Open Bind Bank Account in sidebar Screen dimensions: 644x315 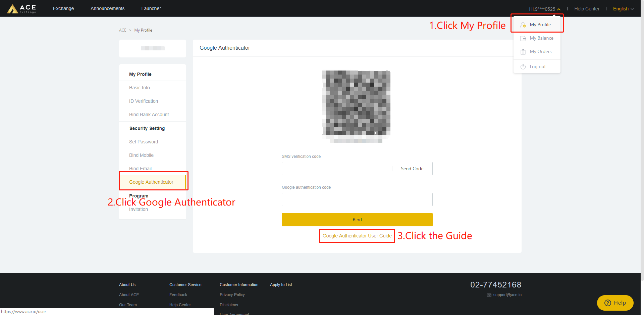coord(149,115)
